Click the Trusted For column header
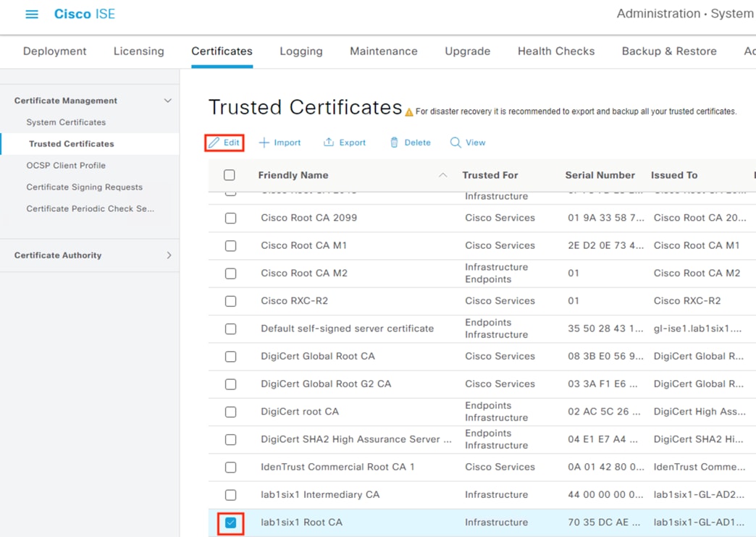The height and width of the screenshot is (537, 756). click(x=490, y=175)
